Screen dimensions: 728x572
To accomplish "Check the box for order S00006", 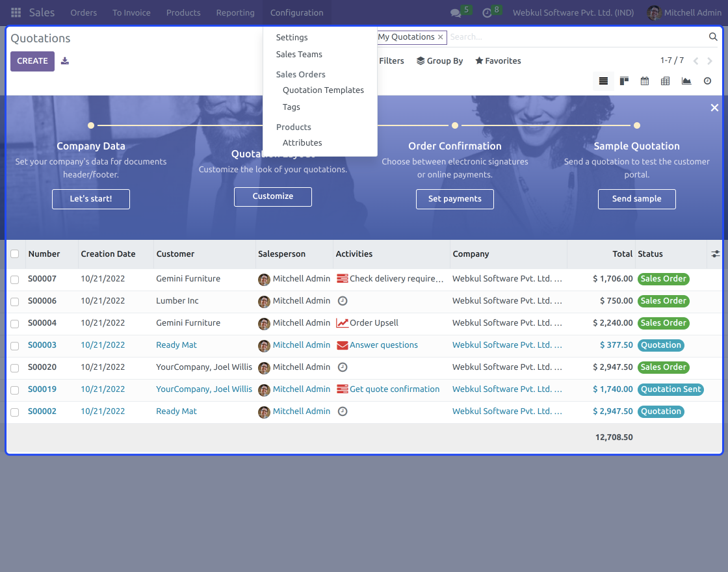I will click(15, 302).
